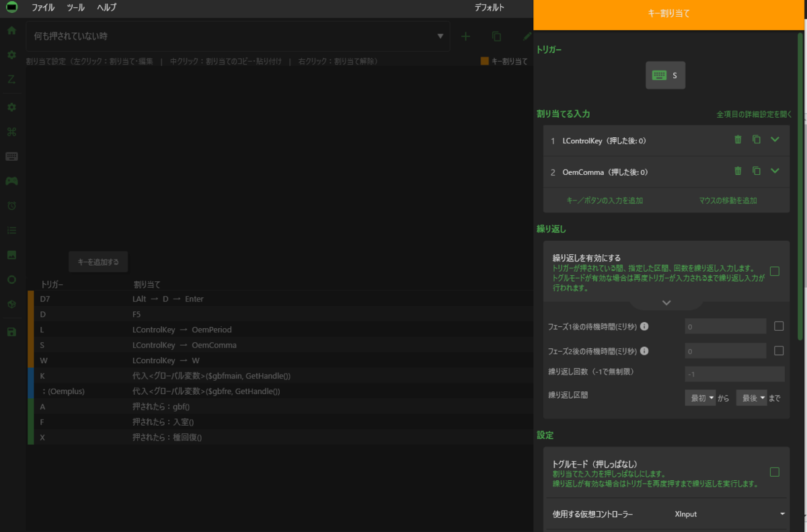Image resolution: width=807 pixels, height=532 pixels.
Task: Click the フェーズ1後の待機時間 input field
Action: (x=726, y=326)
